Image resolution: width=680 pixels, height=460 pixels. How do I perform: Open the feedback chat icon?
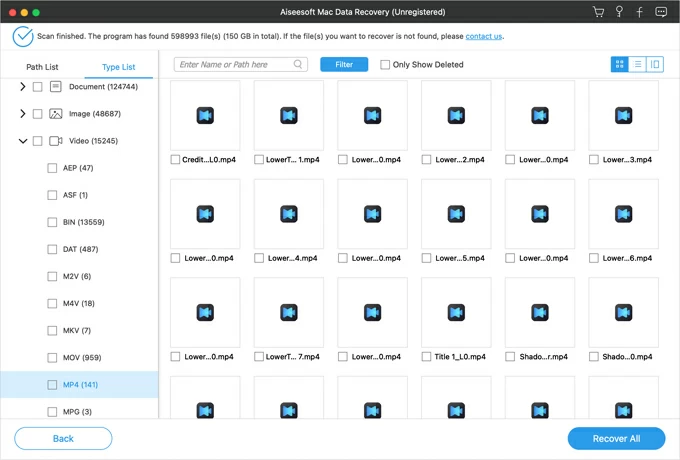click(x=661, y=12)
